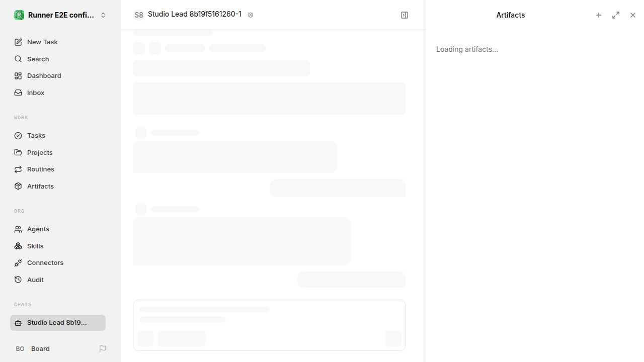Open chat settings gear beside Studio Lead title
This screenshot has height=362, width=644.
coord(251,15)
